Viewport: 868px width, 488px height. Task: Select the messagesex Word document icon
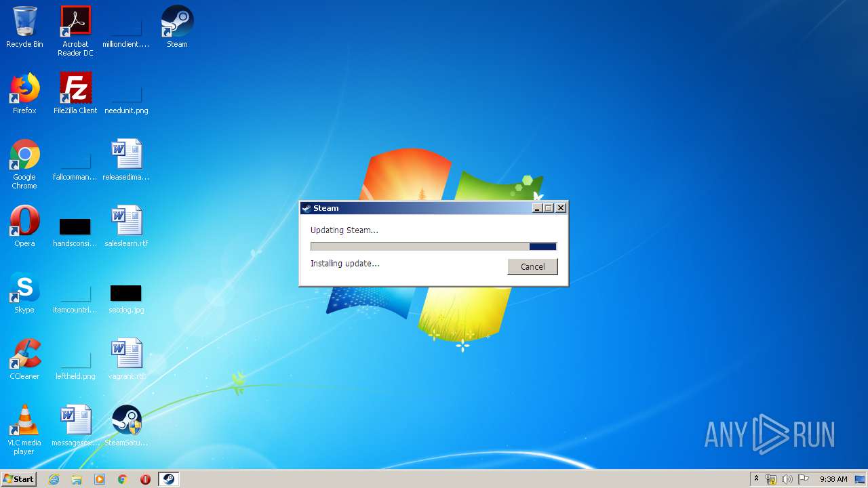[x=75, y=426]
